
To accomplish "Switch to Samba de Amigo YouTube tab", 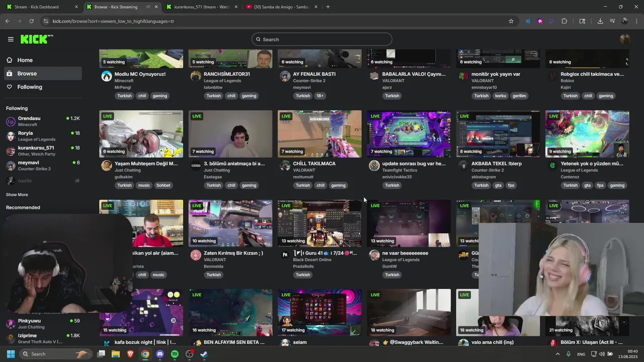I will [281, 7].
